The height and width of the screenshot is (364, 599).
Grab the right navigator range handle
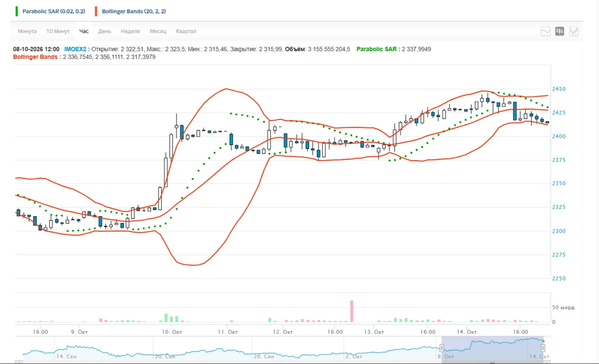543,348
